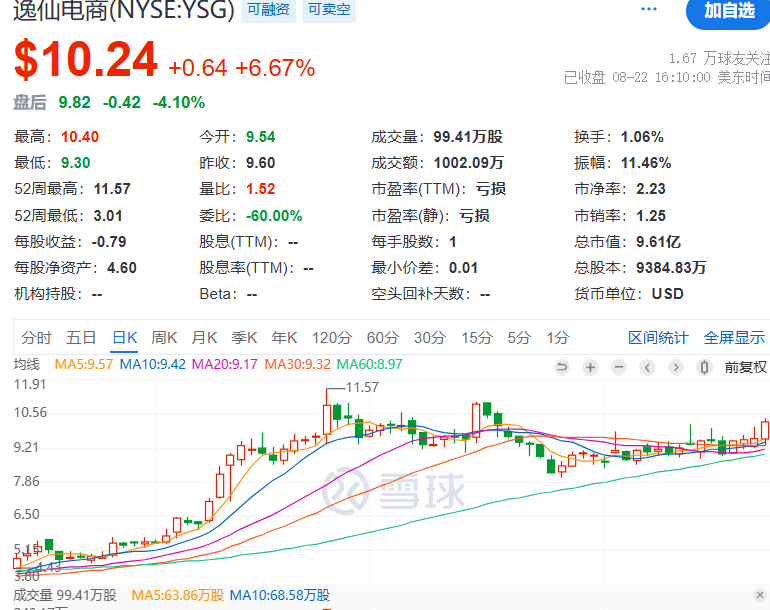Select the 年K tab
Viewport: 770px width, 610px height.
click(284, 338)
